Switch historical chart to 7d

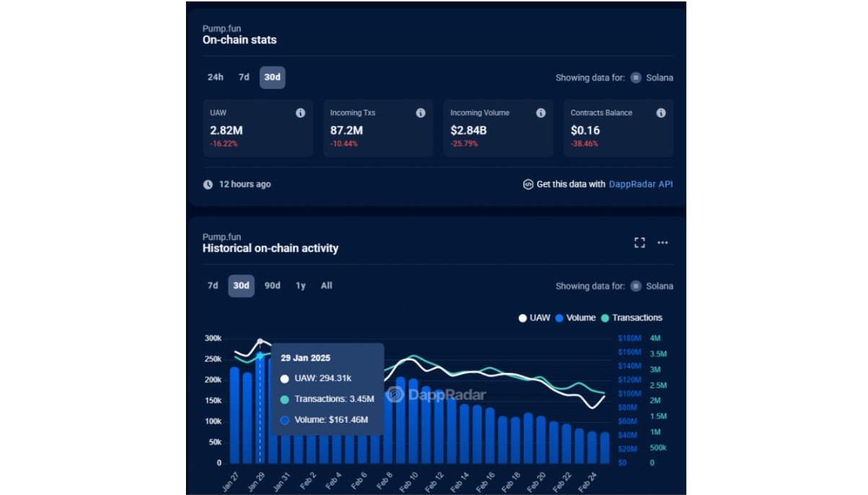click(213, 286)
